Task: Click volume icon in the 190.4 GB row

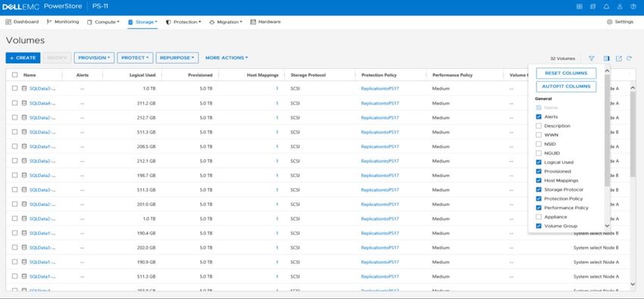Action: (24, 233)
